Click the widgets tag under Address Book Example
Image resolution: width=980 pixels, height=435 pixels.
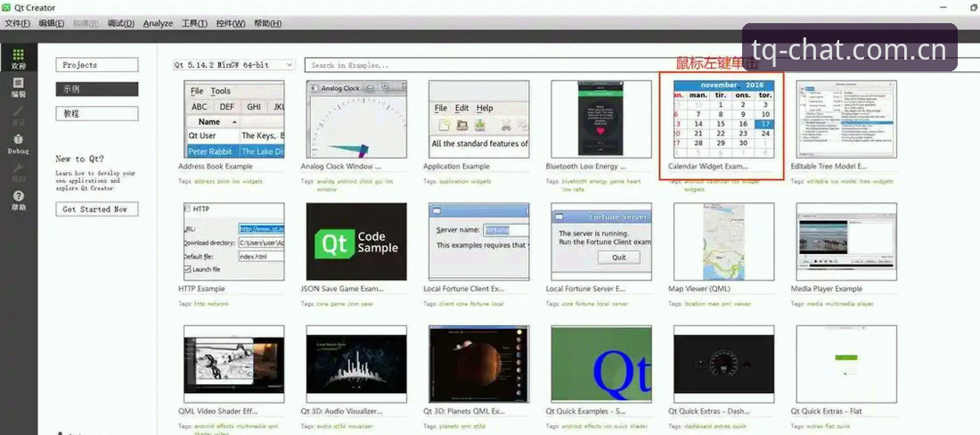click(x=251, y=181)
